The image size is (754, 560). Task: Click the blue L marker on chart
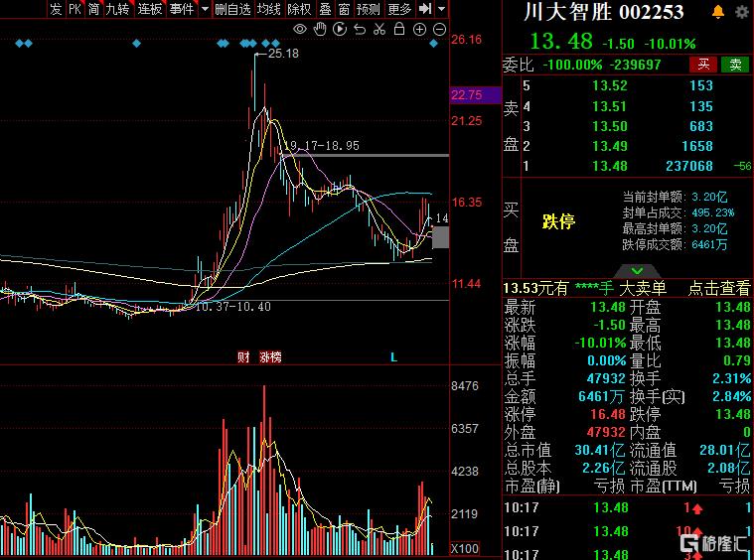click(393, 357)
